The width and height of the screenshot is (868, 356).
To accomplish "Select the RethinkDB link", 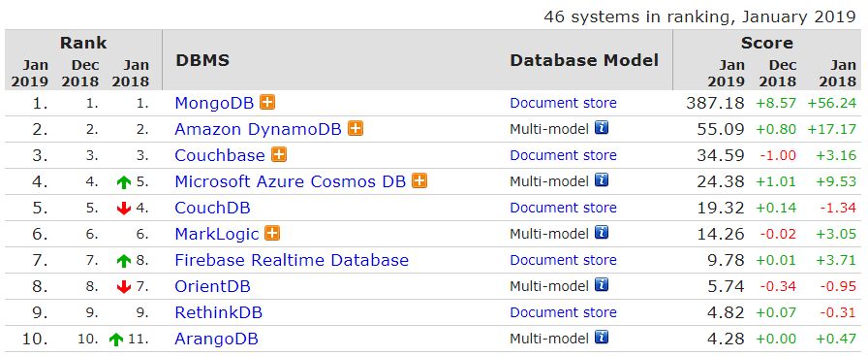I will (x=218, y=312).
